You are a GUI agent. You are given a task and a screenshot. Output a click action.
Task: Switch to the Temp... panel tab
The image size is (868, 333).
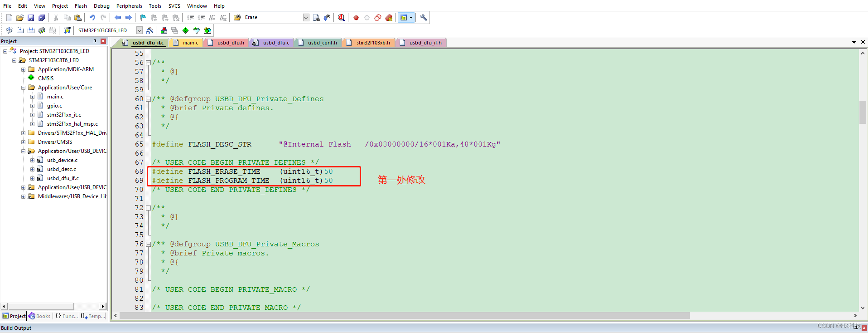pyautogui.click(x=93, y=316)
